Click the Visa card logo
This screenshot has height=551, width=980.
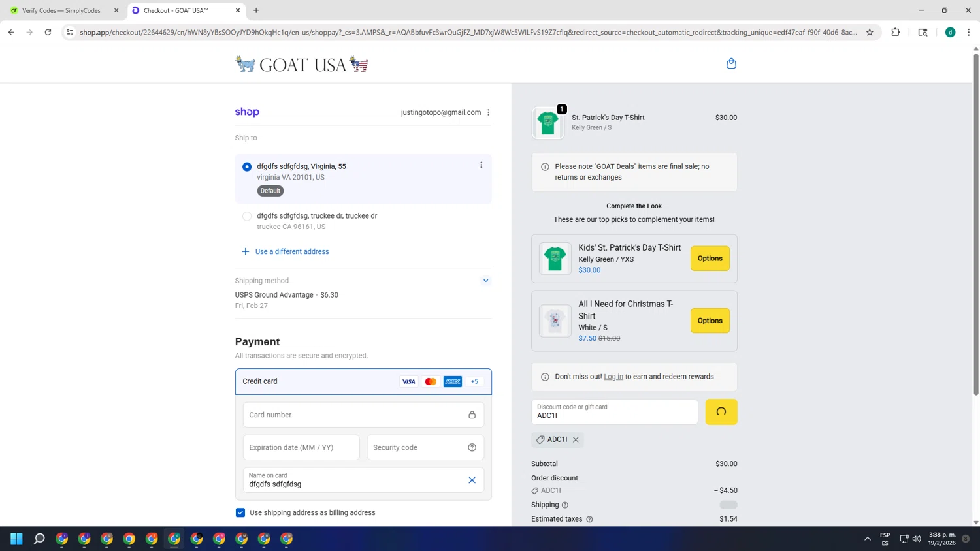[x=408, y=381]
